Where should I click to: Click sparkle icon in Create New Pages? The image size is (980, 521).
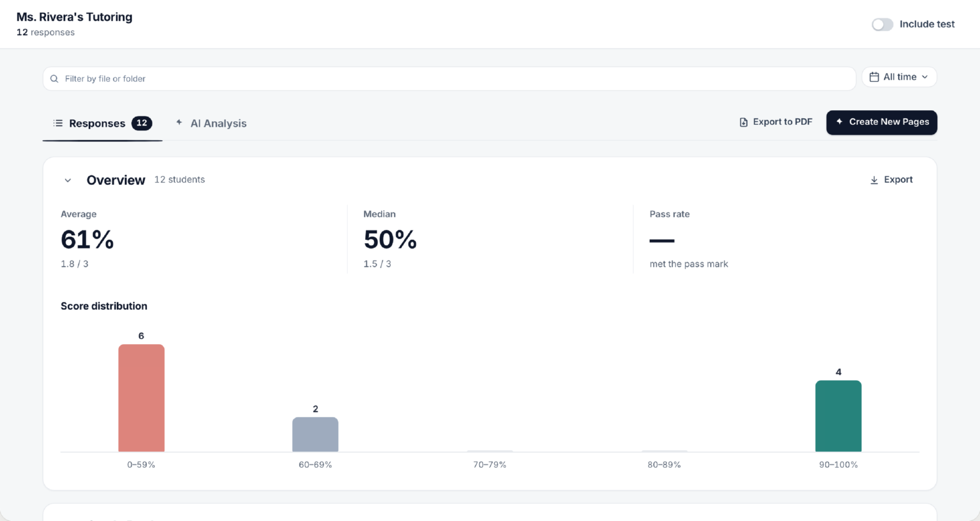(x=839, y=122)
